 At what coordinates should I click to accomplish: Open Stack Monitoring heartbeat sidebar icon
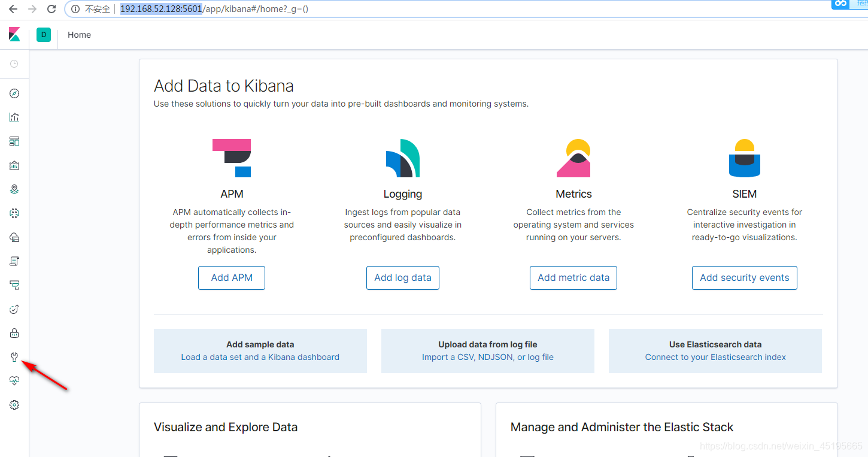coord(14,381)
